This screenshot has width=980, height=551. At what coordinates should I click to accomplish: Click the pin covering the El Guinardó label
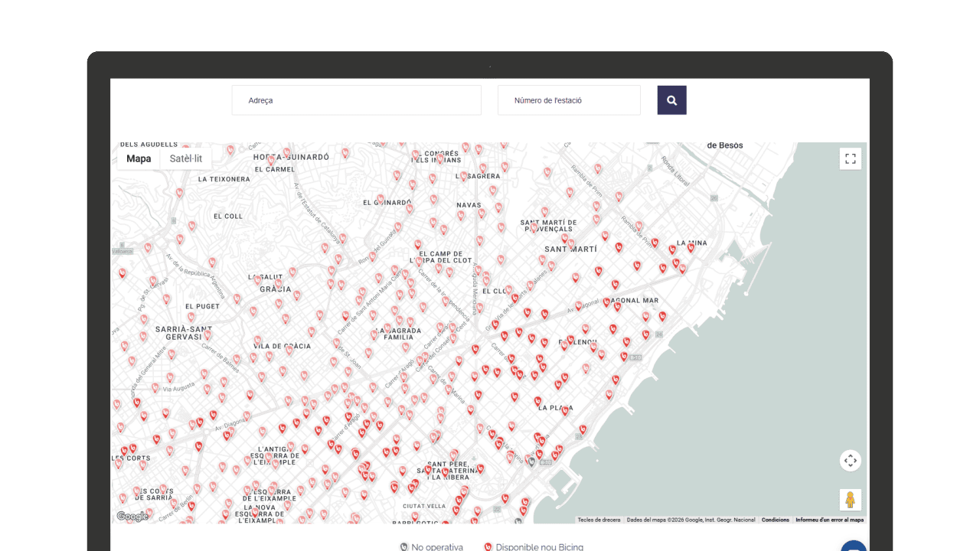381,200
